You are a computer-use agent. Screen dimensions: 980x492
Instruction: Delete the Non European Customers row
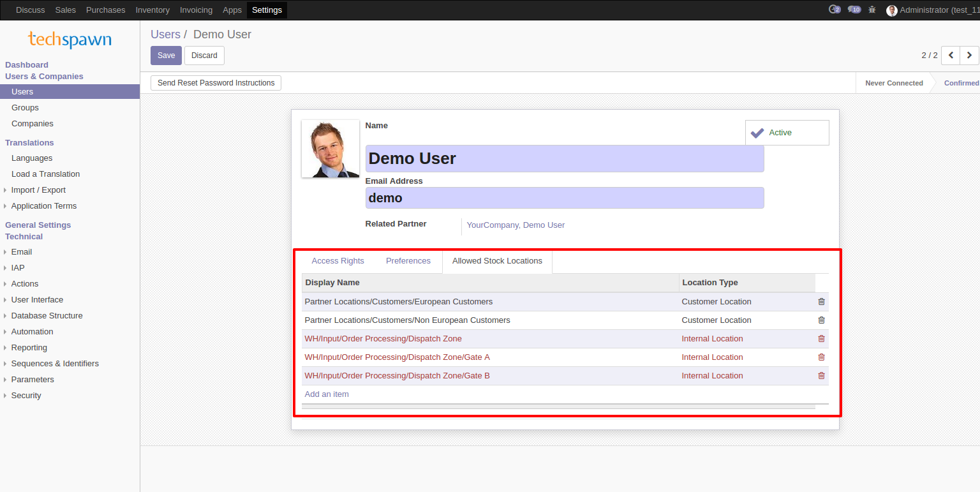pyautogui.click(x=821, y=320)
